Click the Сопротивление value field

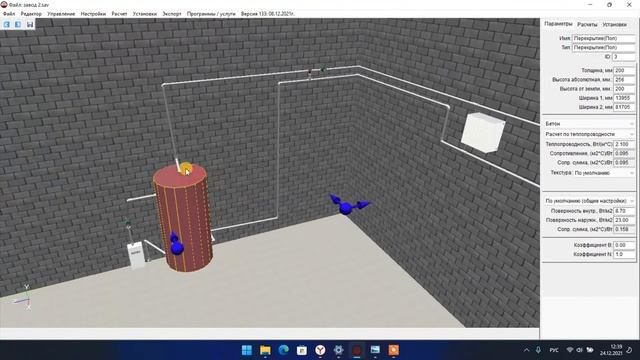pyautogui.click(x=624, y=153)
